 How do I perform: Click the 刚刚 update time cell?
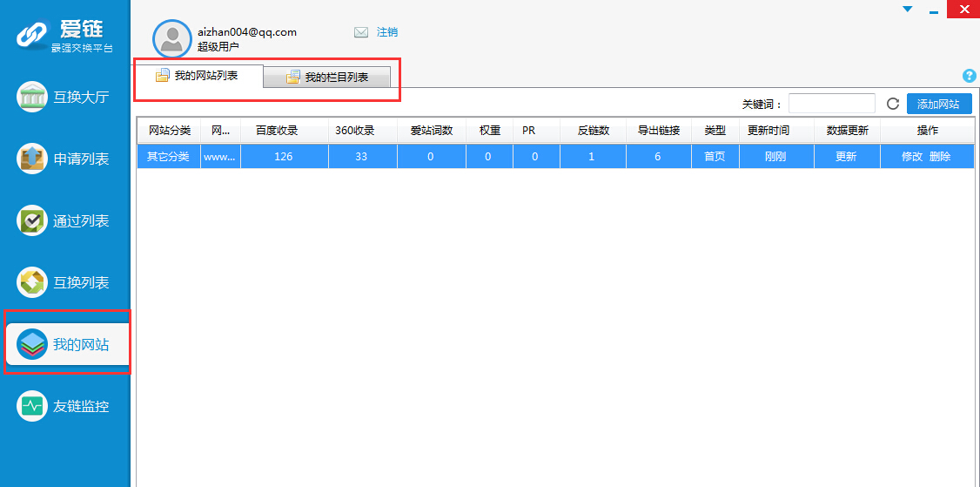pyautogui.click(x=775, y=157)
